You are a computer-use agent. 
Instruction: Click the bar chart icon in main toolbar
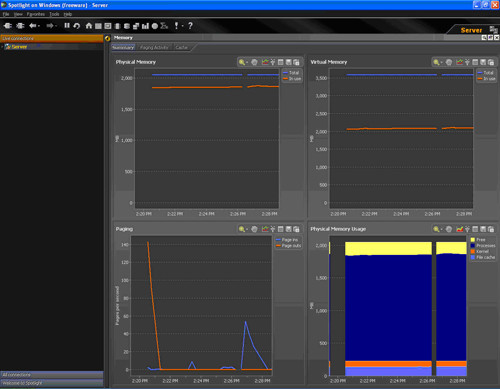pos(145,26)
